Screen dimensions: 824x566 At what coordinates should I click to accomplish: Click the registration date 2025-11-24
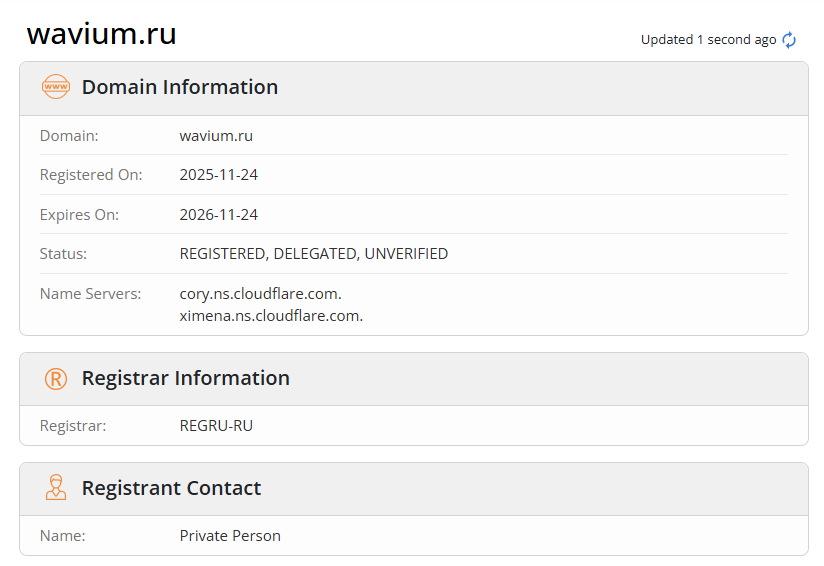pyautogui.click(x=219, y=175)
